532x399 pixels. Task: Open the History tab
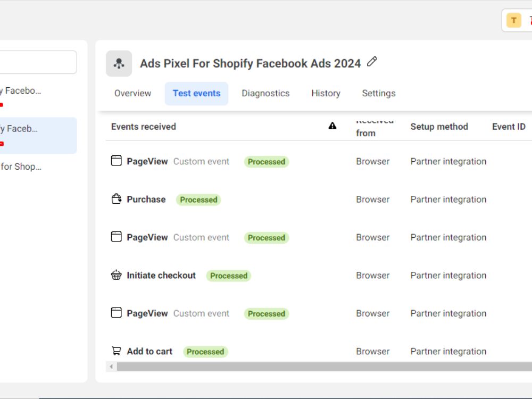tap(326, 93)
